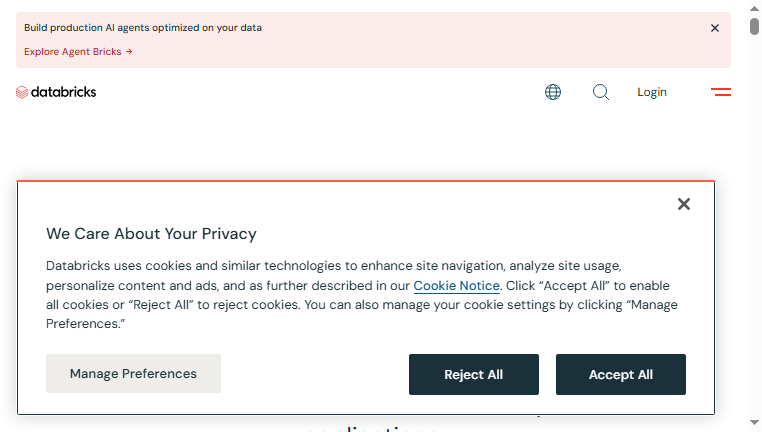Screen dimensions: 762x432
Task: Open the Cookie Notice link
Action: (456, 286)
